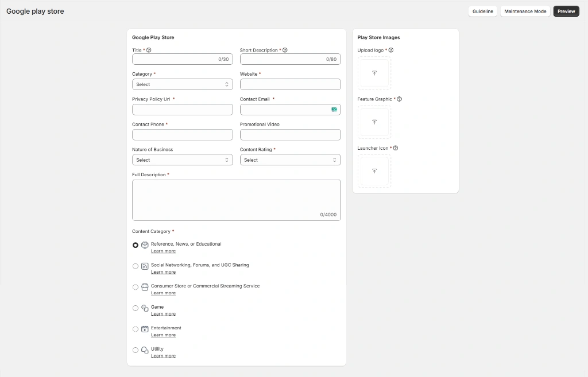588x377 pixels.
Task: Click the green mail icon in Contact Email
Action: pos(334,110)
